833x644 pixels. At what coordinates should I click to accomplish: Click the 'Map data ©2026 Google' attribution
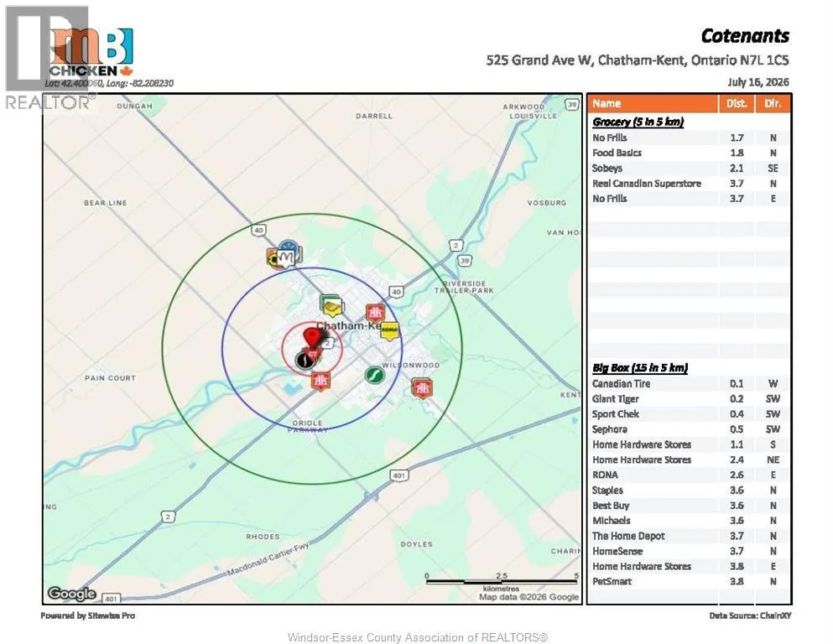[x=528, y=597]
